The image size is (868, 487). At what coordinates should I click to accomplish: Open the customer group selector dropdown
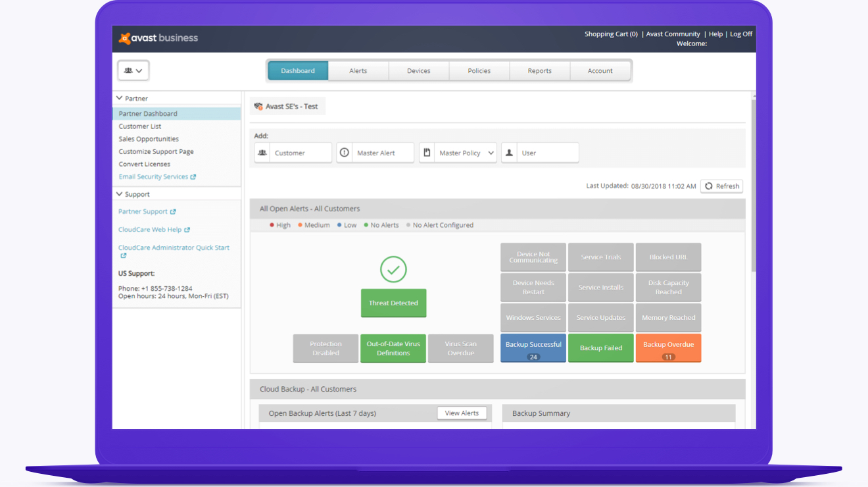pos(133,70)
